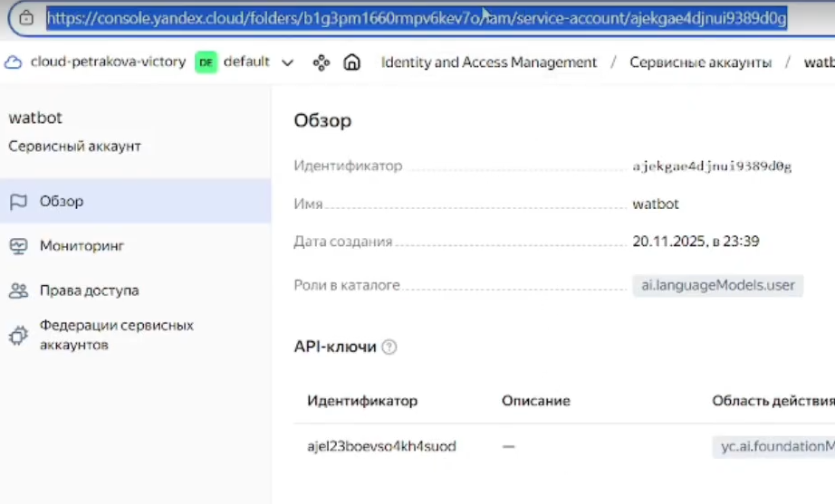This screenshot has height=504, width=835.
Task: Click the ai.languageModels.user role tag
Action: [x=717, y=285]
